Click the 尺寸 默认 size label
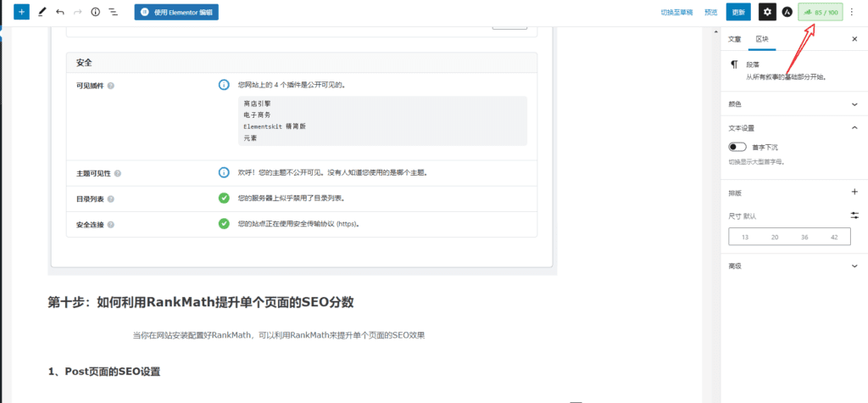The image size is (868, 403). (743, 216)
